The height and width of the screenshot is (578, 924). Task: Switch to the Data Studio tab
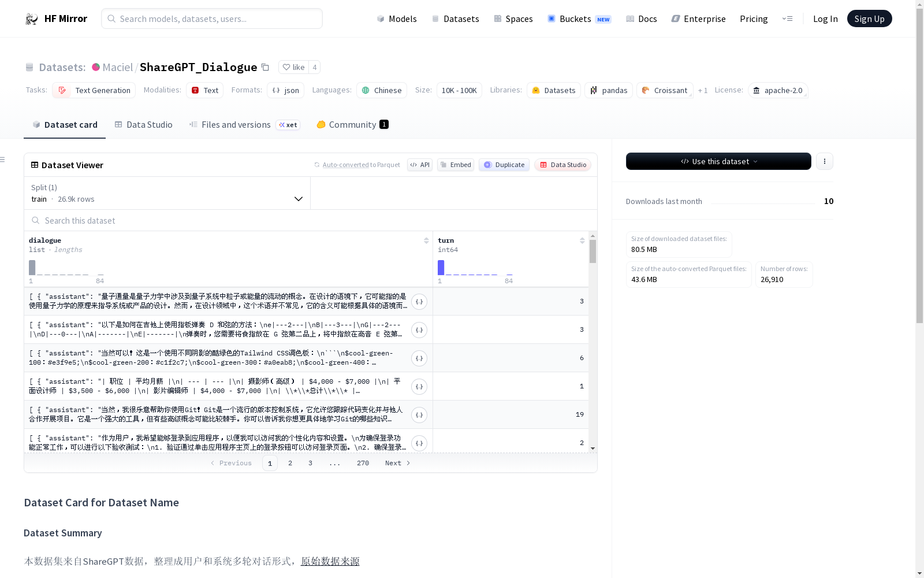coord(143,124)
